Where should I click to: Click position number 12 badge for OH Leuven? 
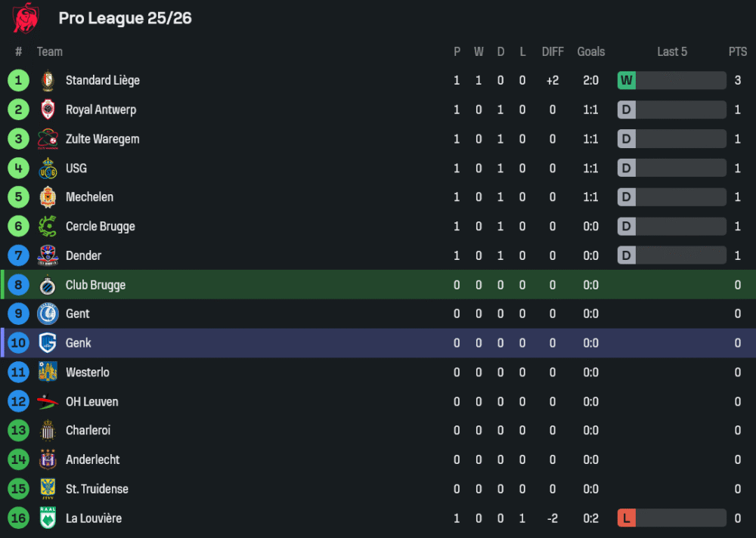pyautogui.click(x=18, y=402)
